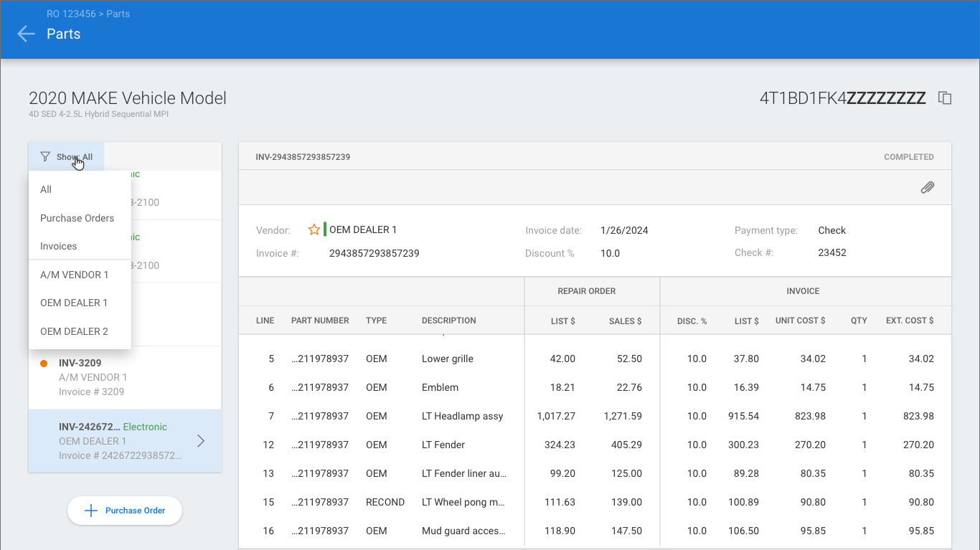Click the LINE column header
The image size is (980, 550).
click(265, 321)
